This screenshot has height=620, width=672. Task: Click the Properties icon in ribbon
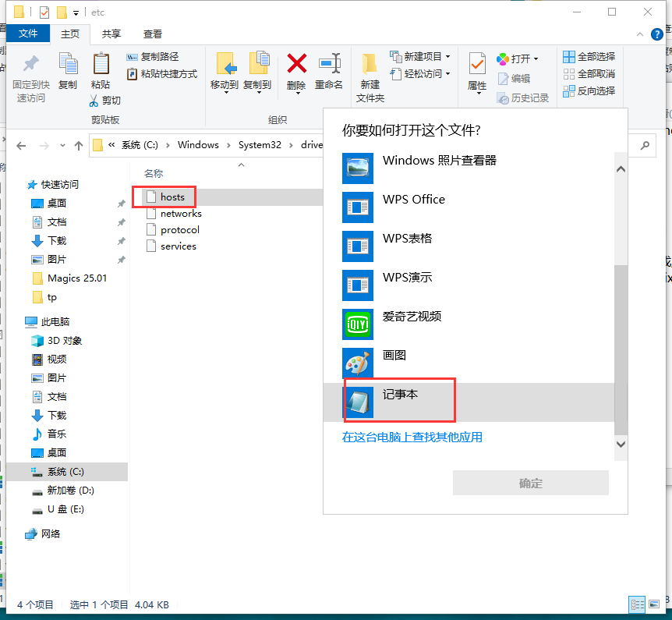click(x=477, y=64)
